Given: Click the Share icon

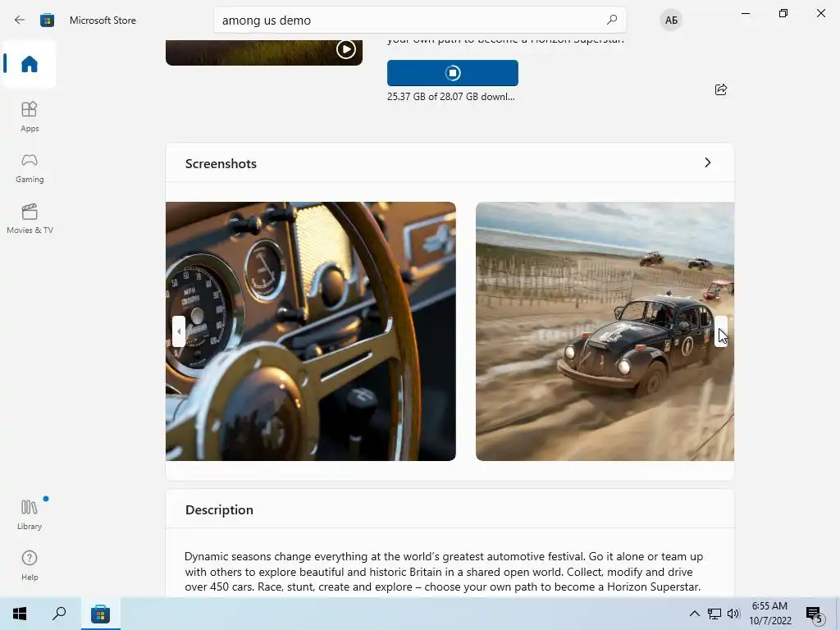Looking at the screenshot, I should coord(721,89).
